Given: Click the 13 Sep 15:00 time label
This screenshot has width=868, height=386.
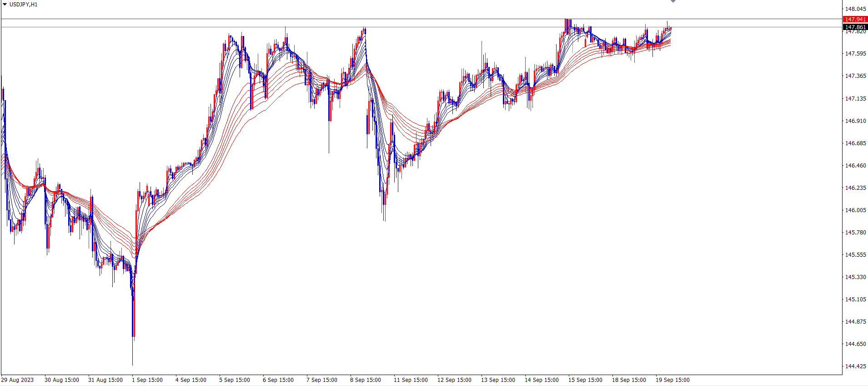Looking at the screenshot, I should (x=498, y=380).
